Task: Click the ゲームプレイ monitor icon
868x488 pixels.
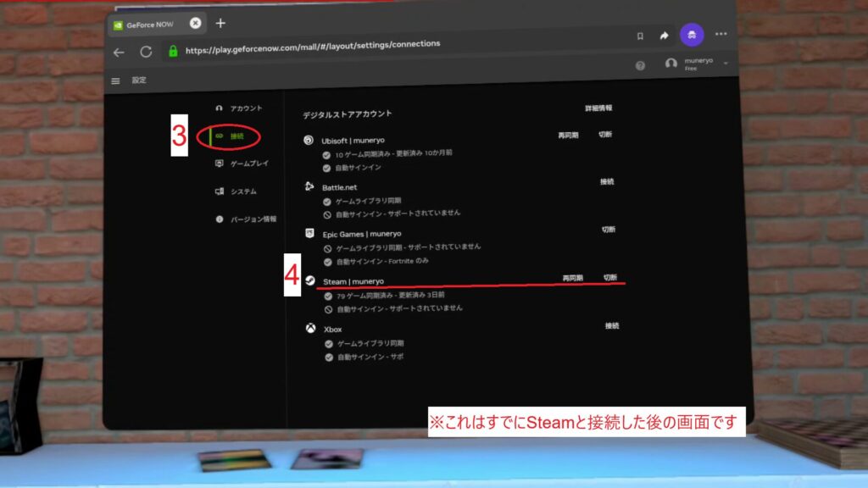Action: click(x=220, y=164)
